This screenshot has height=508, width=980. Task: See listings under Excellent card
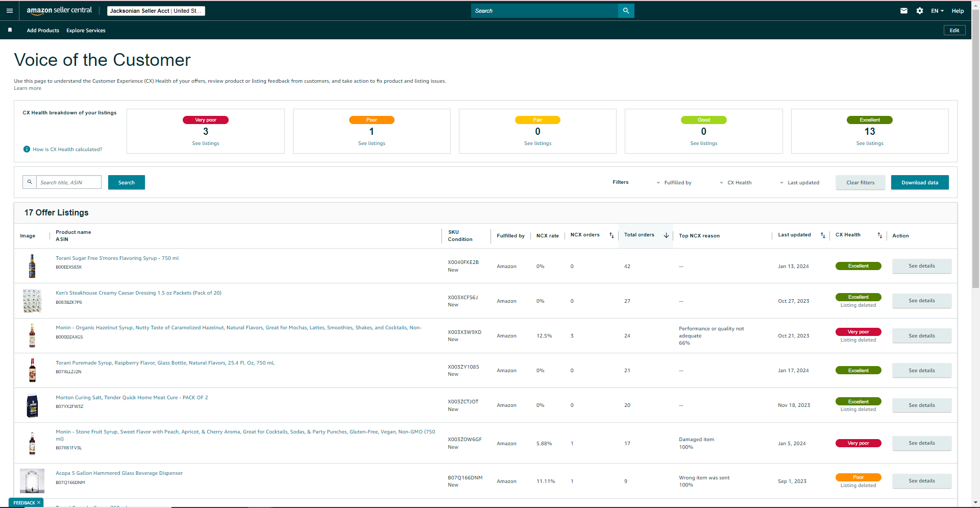(870, 143)
